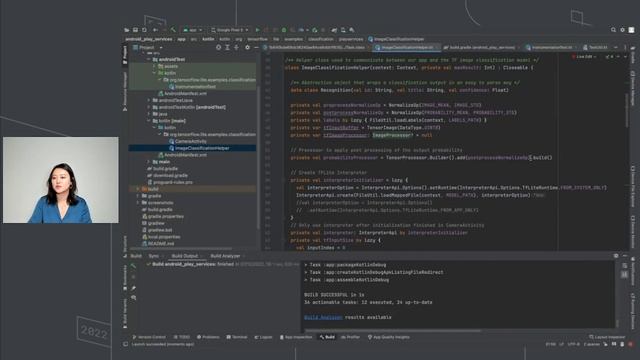The height and width of the screenshot is (360, 640).
Task: Click the Search Everywhere magnifier icon
Action: 613,30
